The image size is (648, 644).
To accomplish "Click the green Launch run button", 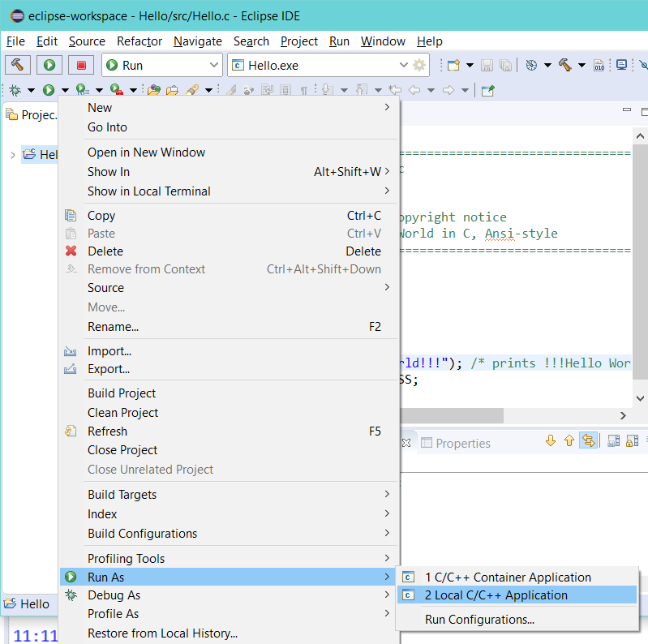I will (49, 65).
